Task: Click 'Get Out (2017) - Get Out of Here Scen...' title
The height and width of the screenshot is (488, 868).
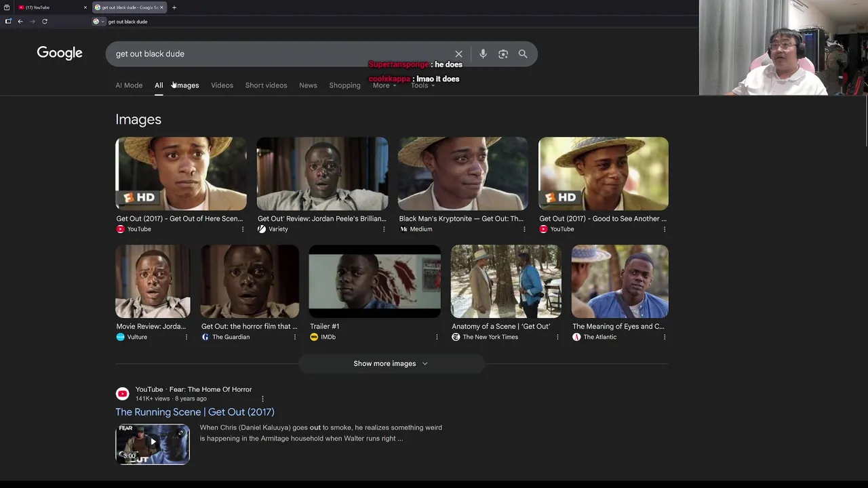Action: pyautogui.click(x=180, y=219)
